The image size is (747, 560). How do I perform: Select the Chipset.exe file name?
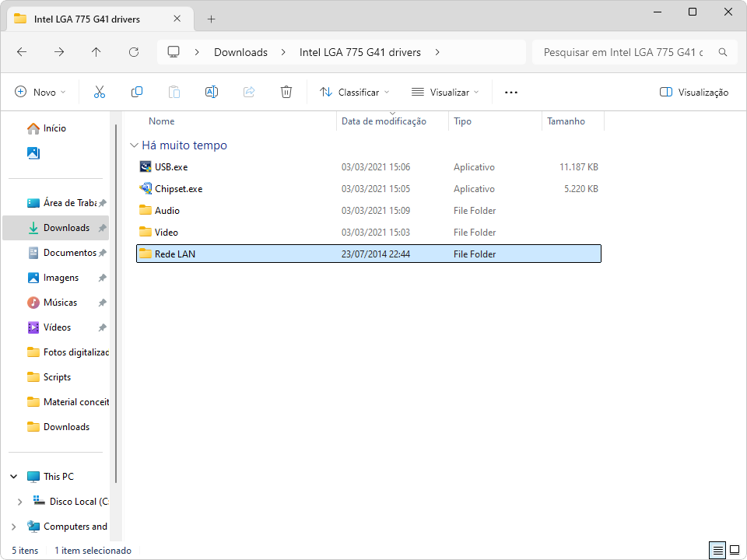[x=179, y=189]
